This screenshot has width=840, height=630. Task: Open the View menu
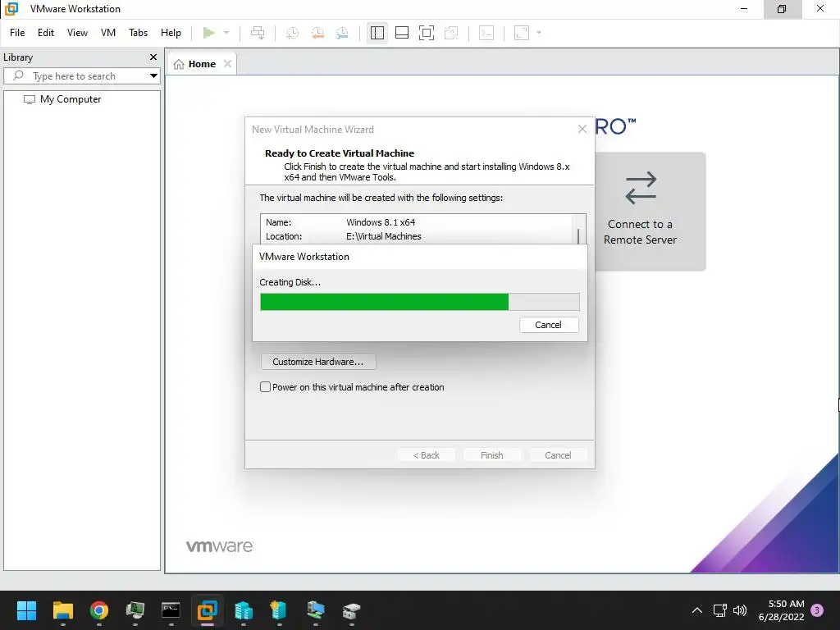77,33
